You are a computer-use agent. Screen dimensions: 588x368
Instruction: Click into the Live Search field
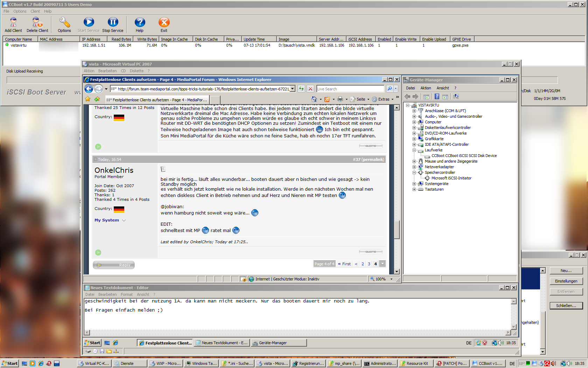(350, 89)
